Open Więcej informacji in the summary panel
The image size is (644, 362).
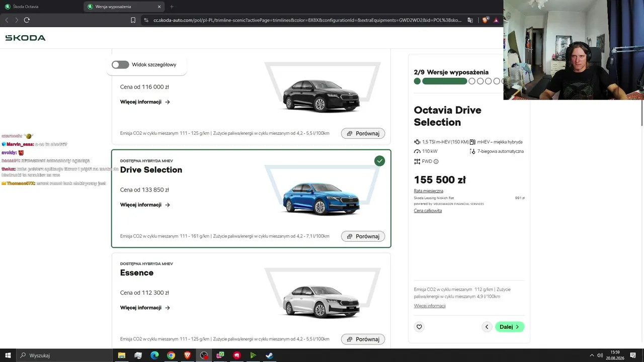coord(430,306)
